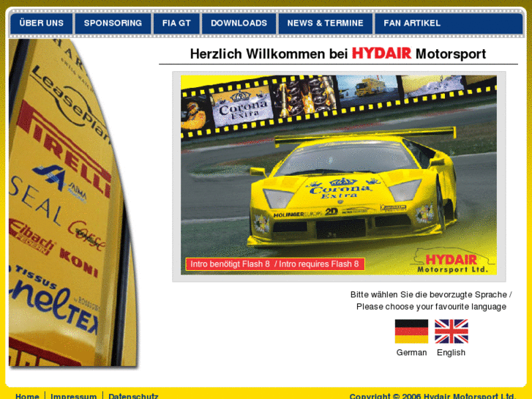The width and height of the screenshot is (532, 399).
Task: Open the FAN ARTIKEL section
Action: click(412, 23)
